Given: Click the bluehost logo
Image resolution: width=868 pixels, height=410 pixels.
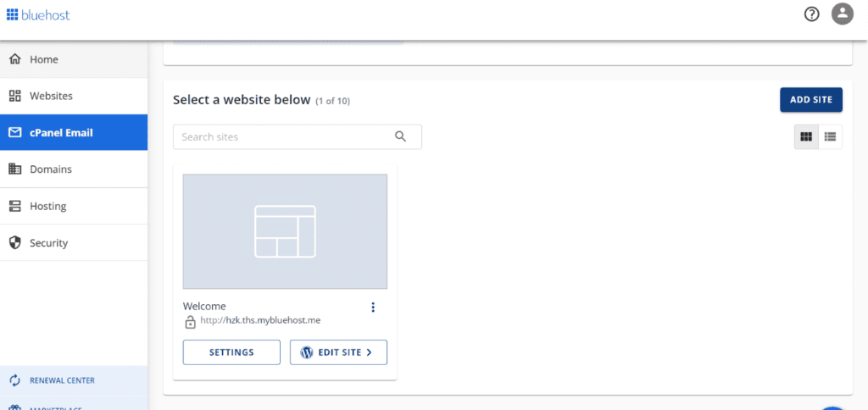Looking at the screenshot, I should (38, 15).
